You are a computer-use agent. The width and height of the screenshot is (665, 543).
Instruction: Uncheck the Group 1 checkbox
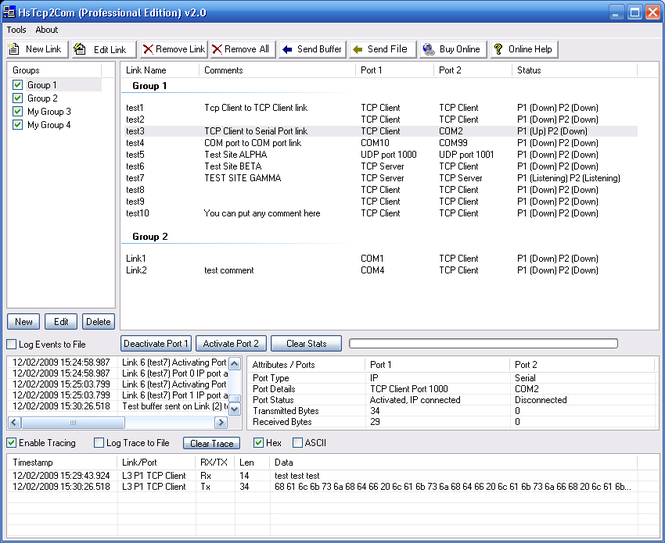click(17, 86)
